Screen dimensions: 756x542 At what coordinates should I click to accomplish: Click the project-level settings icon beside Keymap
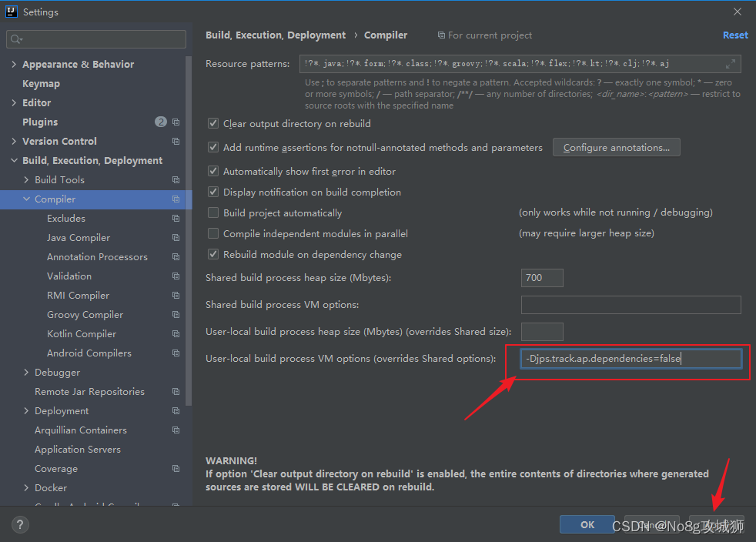click(x=176, y=83)
